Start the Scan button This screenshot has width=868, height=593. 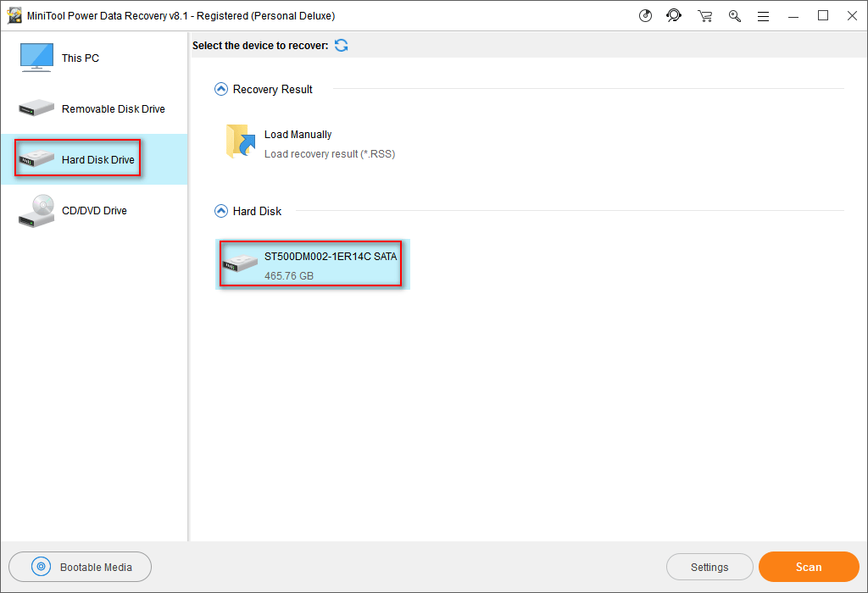coord(809,567)
